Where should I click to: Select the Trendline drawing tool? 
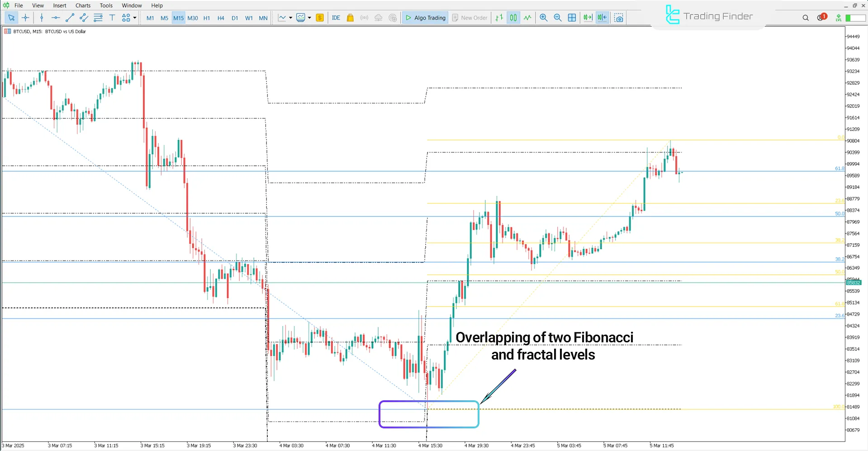pyautogui.click(x=70, y=18)
